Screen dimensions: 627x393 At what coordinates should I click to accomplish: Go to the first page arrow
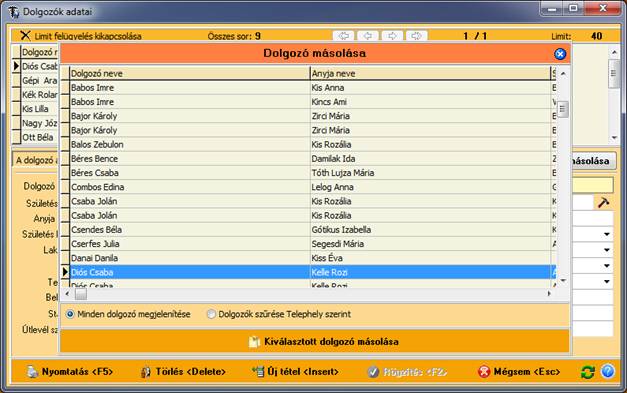tap(343, 36)
